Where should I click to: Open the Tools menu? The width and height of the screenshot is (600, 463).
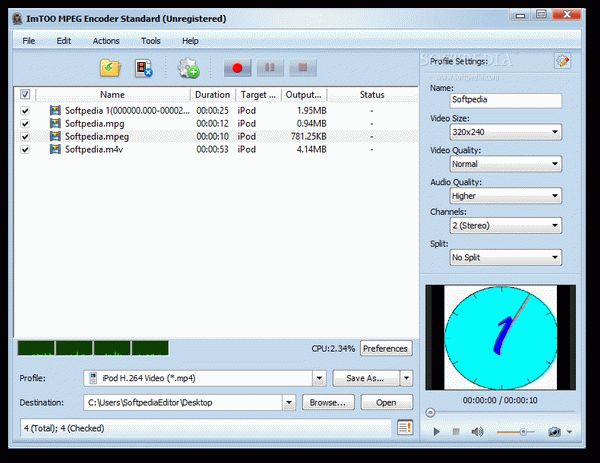(x=151, y=41)
